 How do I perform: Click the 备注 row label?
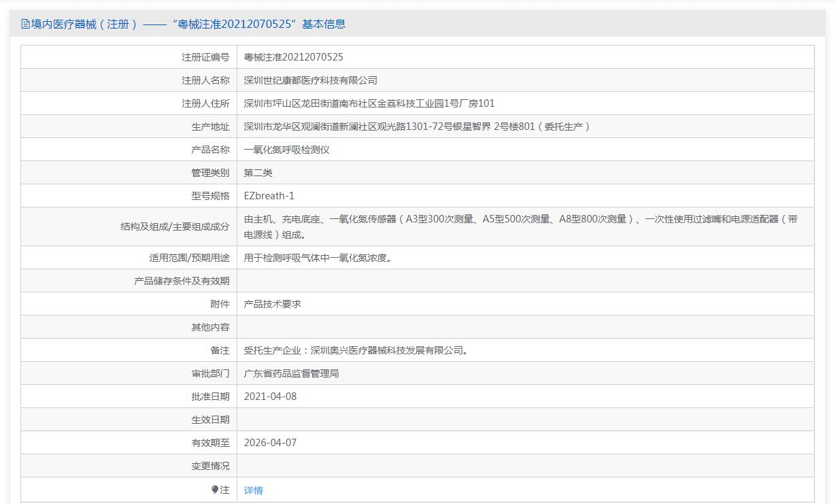tap(220, 350)
